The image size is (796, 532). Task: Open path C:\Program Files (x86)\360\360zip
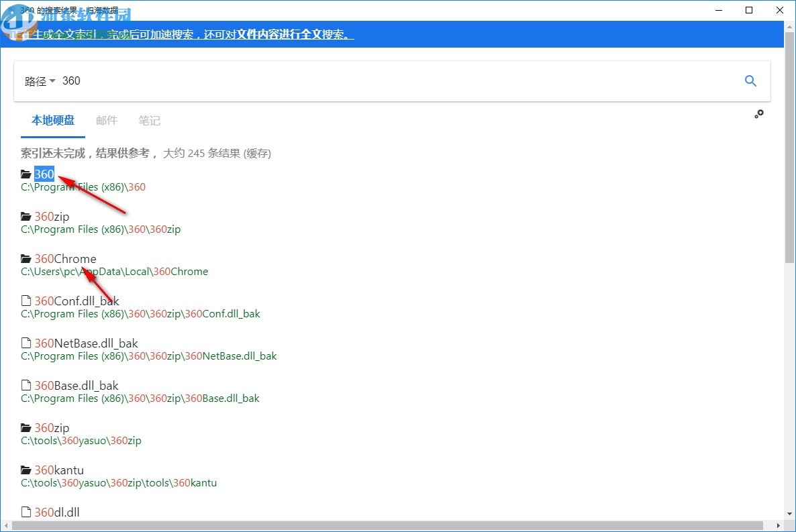pyautogui.click(x=101, y=229)
